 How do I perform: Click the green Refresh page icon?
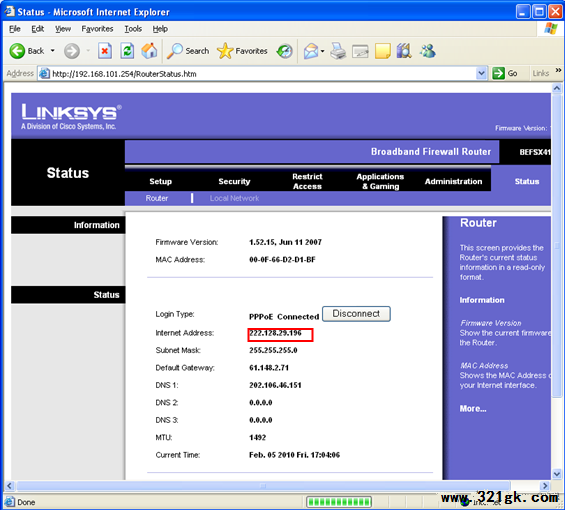coord(127,51)
